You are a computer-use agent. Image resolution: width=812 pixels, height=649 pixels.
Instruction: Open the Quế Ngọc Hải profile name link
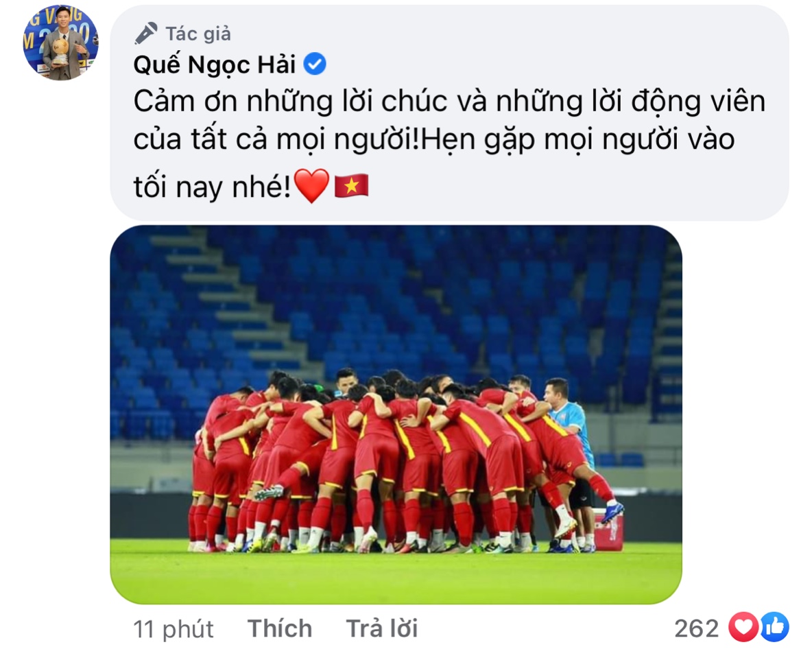coord(215,64)
